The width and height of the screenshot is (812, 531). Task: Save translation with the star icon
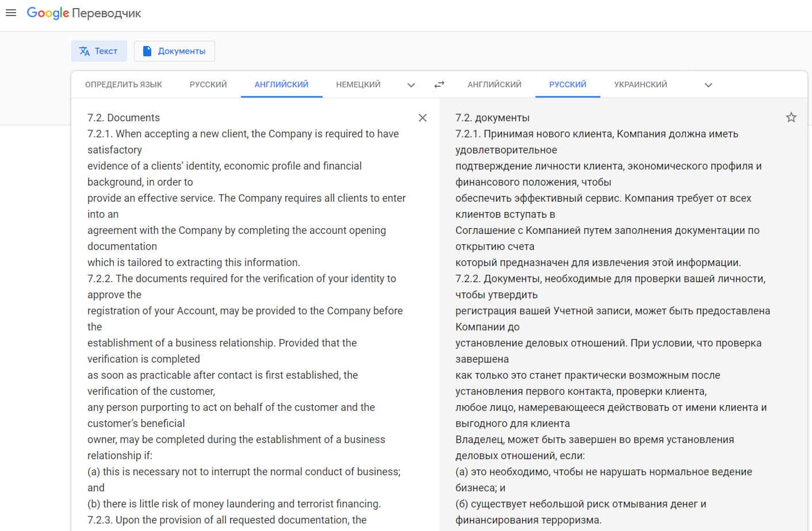pyautogui.click(x=791, y=118)
